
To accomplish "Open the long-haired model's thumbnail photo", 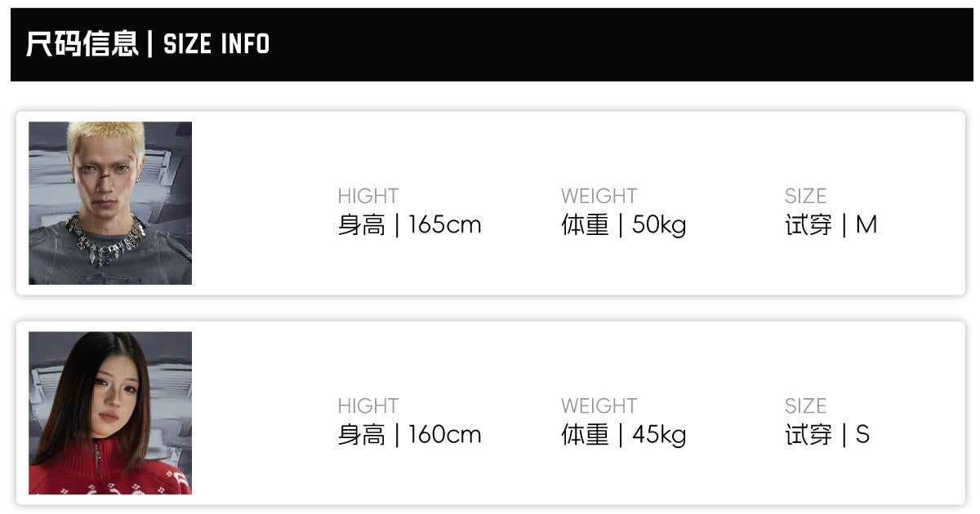I will pos(110,413).
